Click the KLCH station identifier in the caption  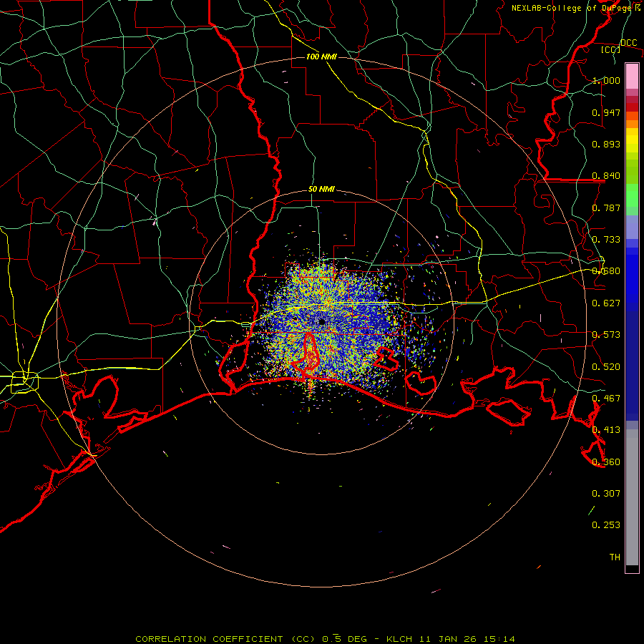click(399, 639)
